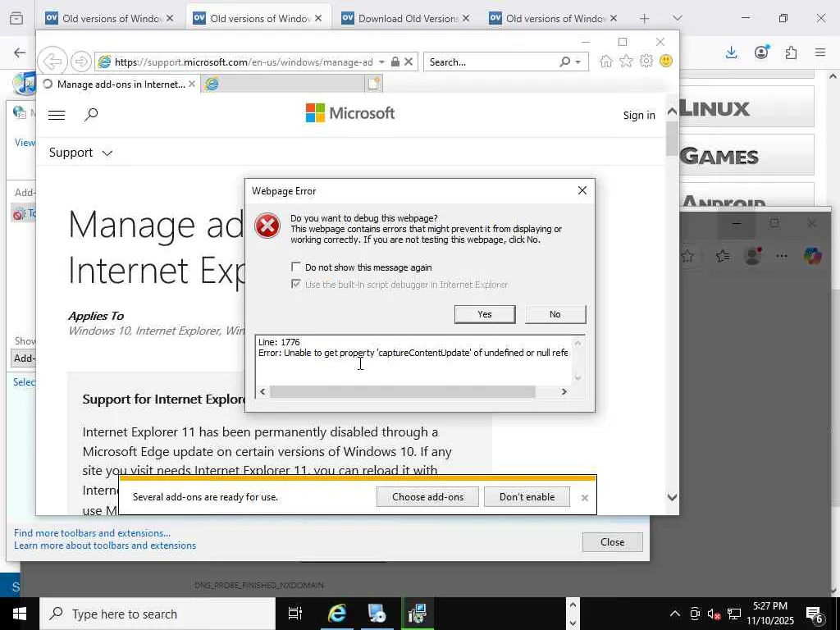Select fourth Old versions of Windows tab
This screenshot has height=630, width=840.
(554, 18)
